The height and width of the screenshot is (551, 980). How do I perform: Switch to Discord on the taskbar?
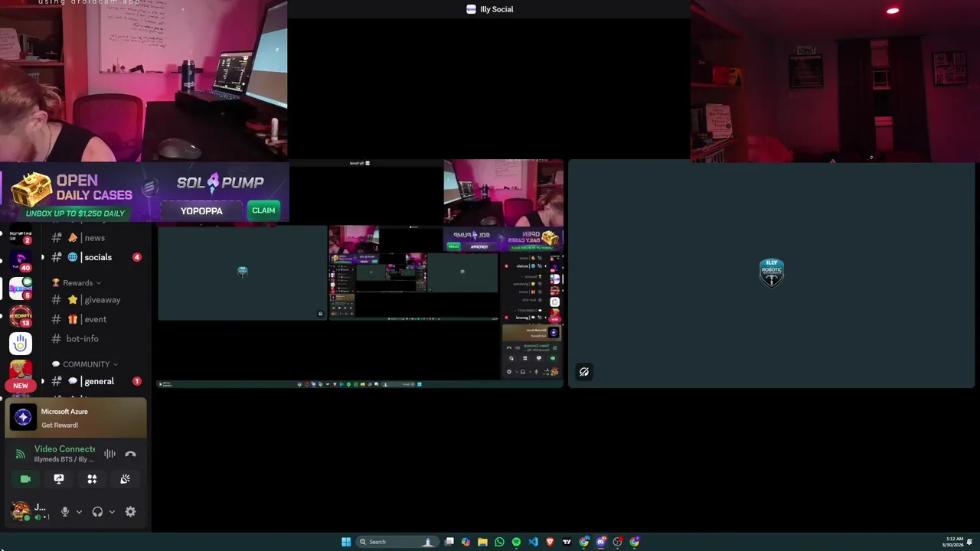(x=601, y=542)
